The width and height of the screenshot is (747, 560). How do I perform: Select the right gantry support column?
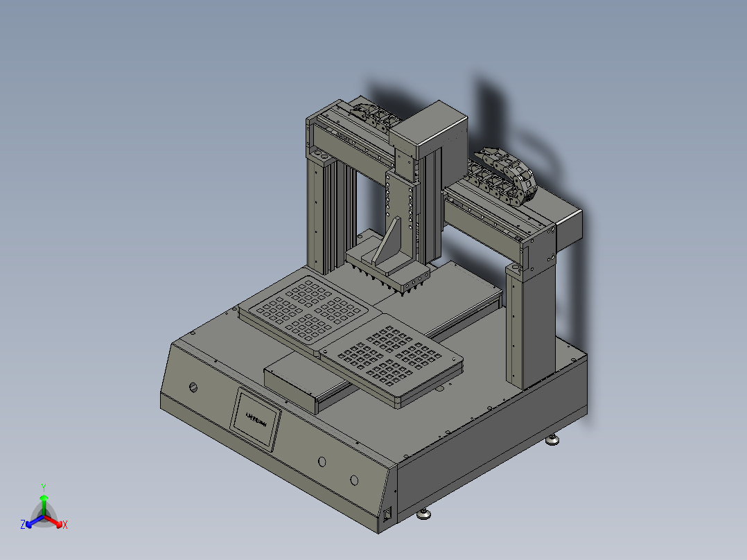(x=530, y=326)
